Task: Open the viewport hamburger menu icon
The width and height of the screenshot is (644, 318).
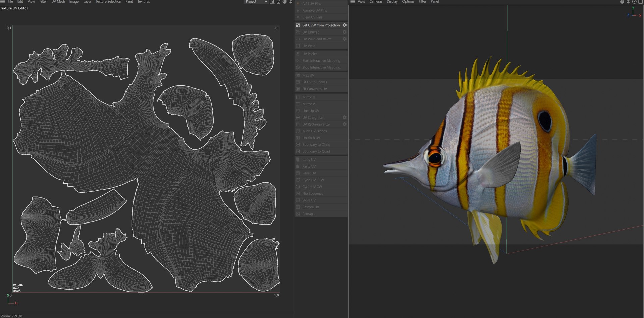Action: click(x=352, y=2)
